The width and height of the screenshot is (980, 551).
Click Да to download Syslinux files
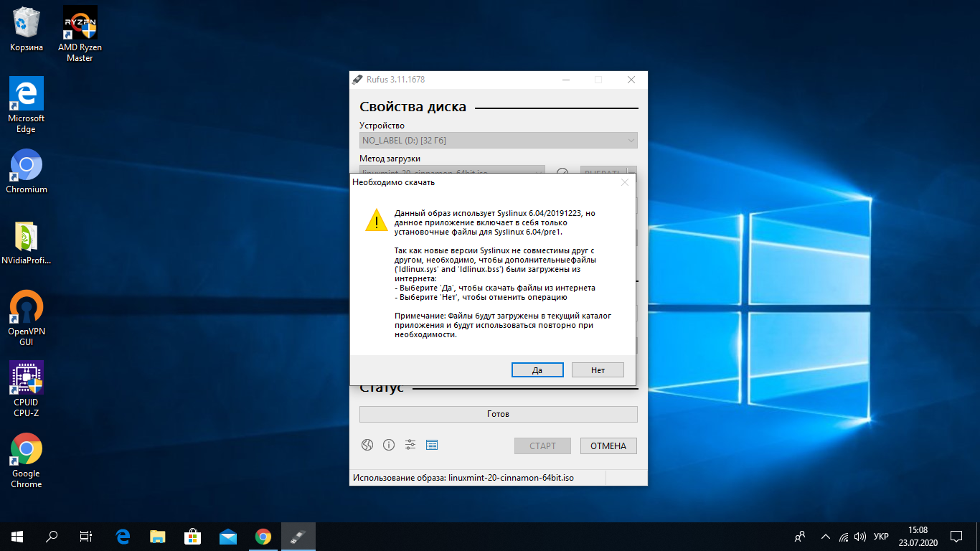537,370
